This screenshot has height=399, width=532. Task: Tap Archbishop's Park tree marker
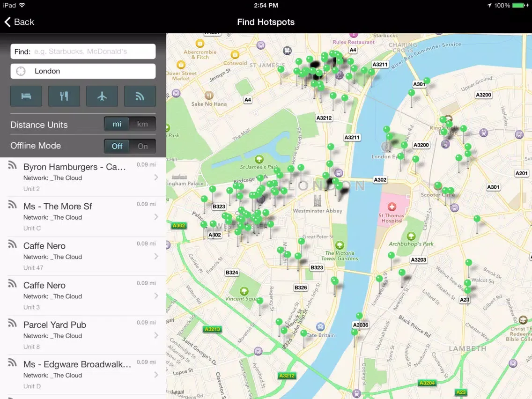coord(411,236)
